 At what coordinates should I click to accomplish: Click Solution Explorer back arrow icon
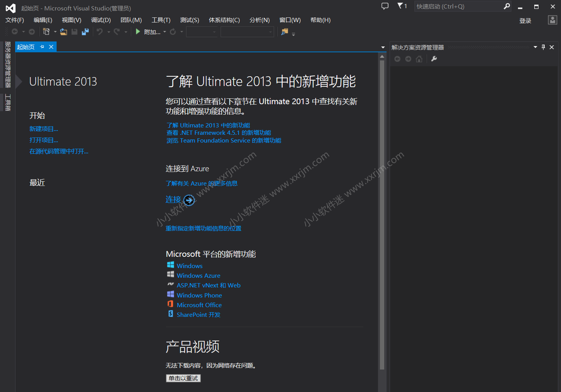(397, 59)
